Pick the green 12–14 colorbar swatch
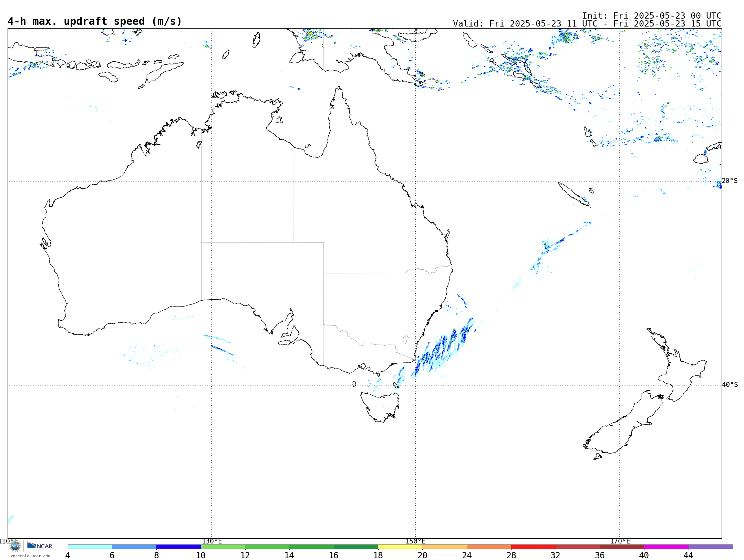This screenshot has width=744, height=560. point(267,547)
